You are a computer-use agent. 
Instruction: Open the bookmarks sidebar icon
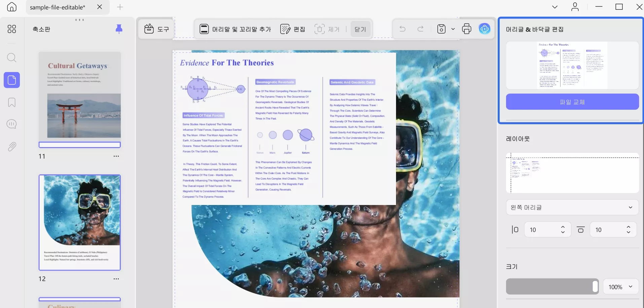(x=12, y=102)
